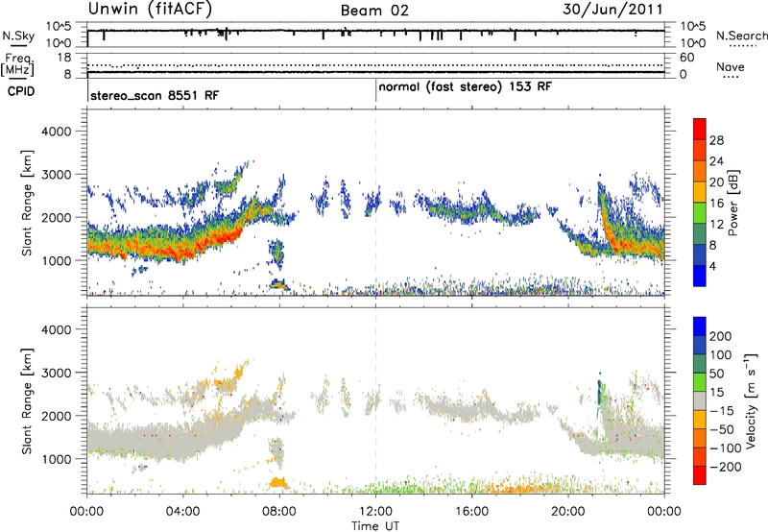The image size is (768, 532).
Task: Click the '04:00' time axis label
Action: 183,512
